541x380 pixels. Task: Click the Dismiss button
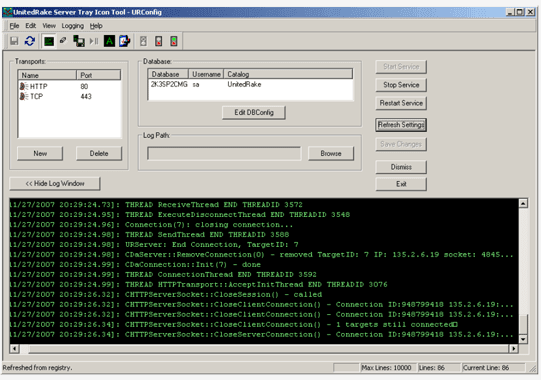point(401,167)
